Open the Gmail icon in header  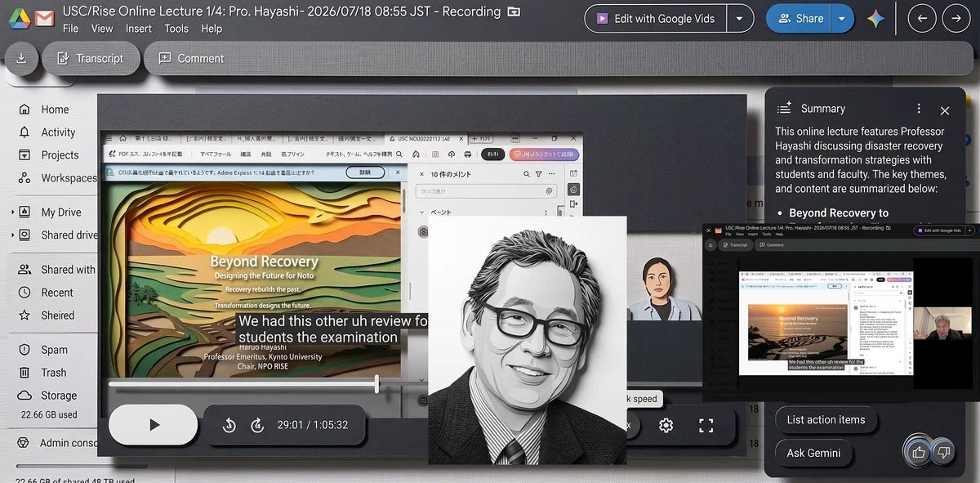tap(45, 16)
